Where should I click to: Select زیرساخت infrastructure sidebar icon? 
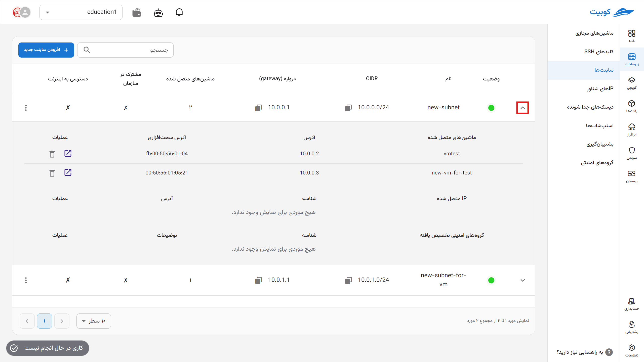pyautogui.click(x=632, y=59)
